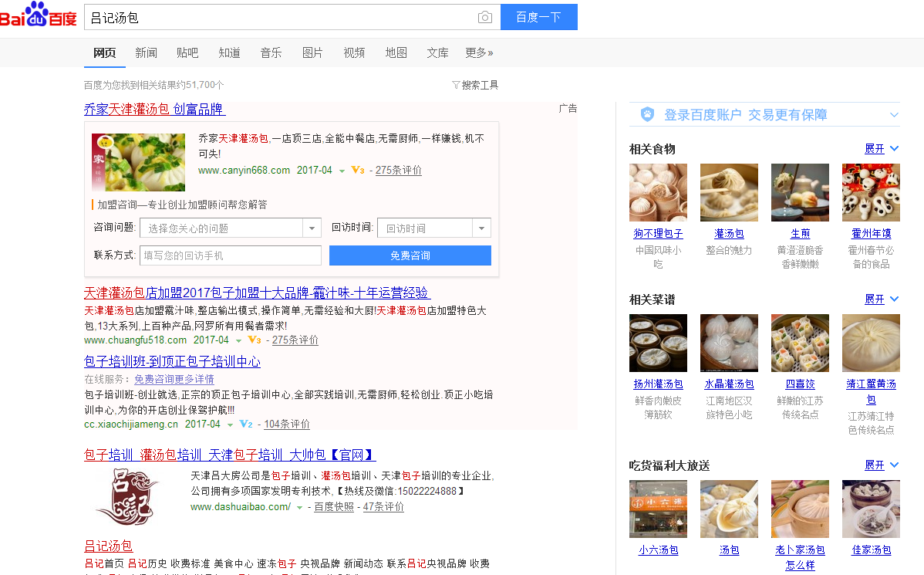Open the 狗不理包子 food thumbnail

pyautogui.click(x=658, y=193)
